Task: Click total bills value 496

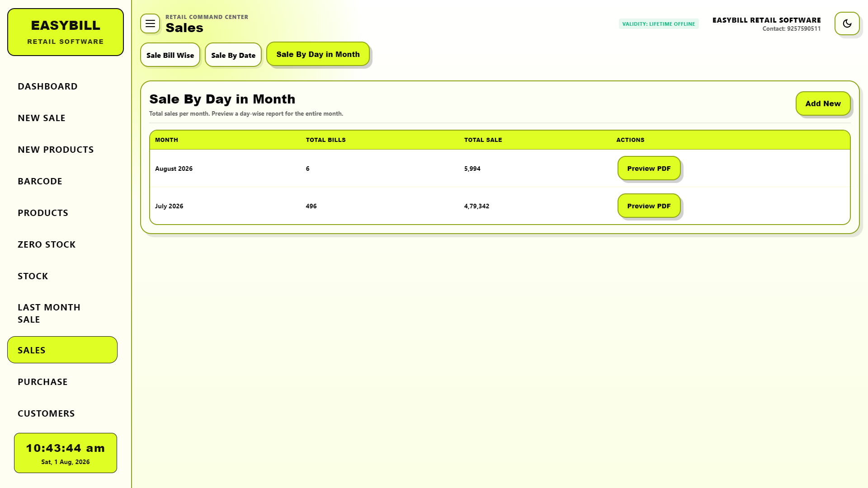Action: coord(311,206)
